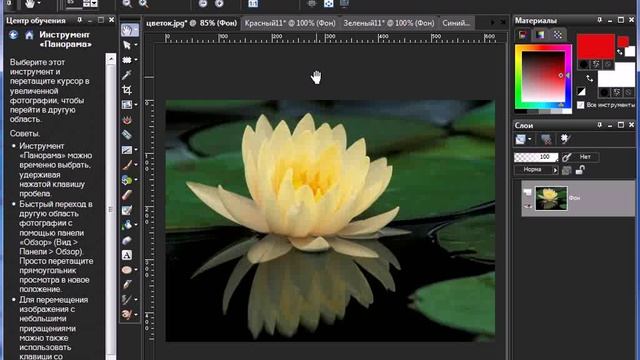This screenshot has height=360, width=640.
Task: Pin the Слои panel
Action: click(x=600, y=125)
